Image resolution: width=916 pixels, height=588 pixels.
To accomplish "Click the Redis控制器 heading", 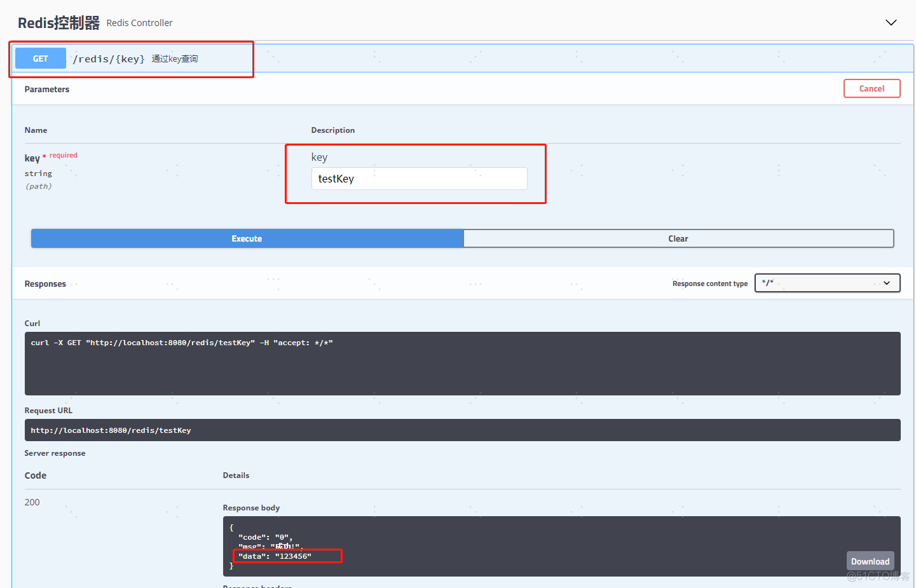I will [58, 23].
